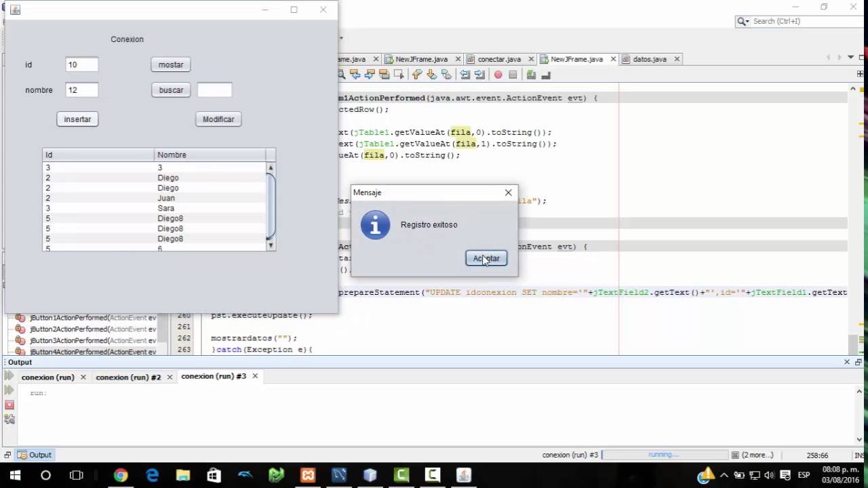Open the conexion (run) output tab

point(47,377)
